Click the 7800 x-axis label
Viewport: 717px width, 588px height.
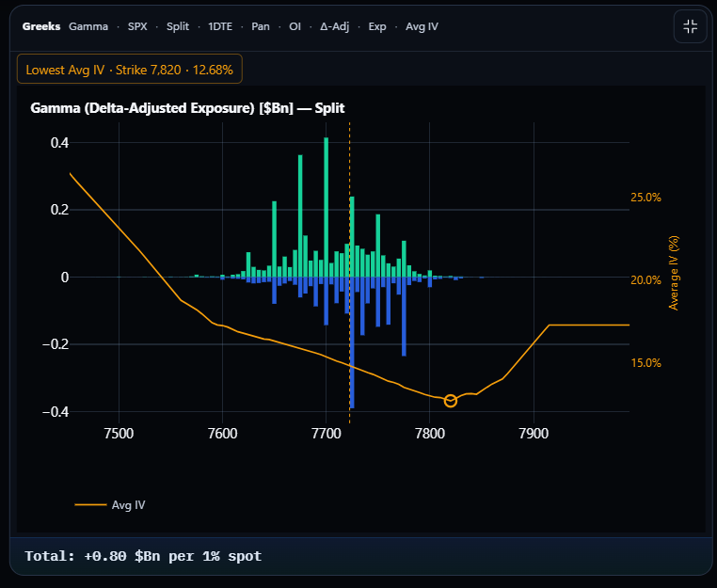tap(430, 433)
